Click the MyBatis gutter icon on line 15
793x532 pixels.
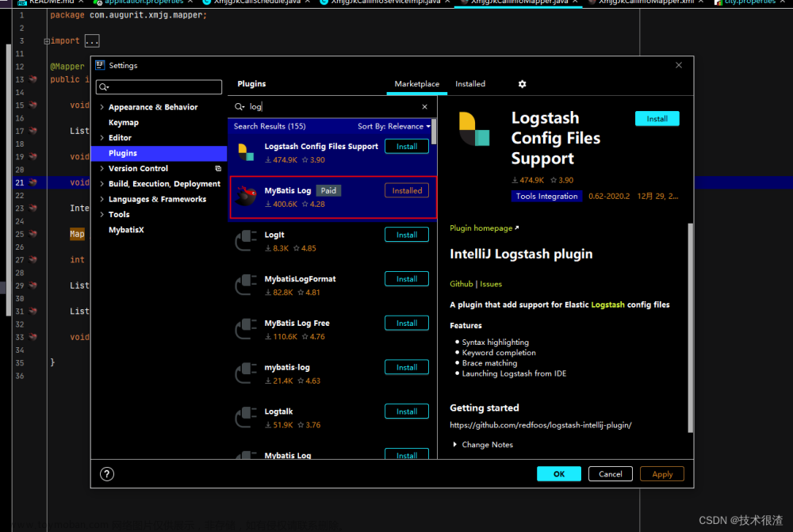click(x=33, y=105)
